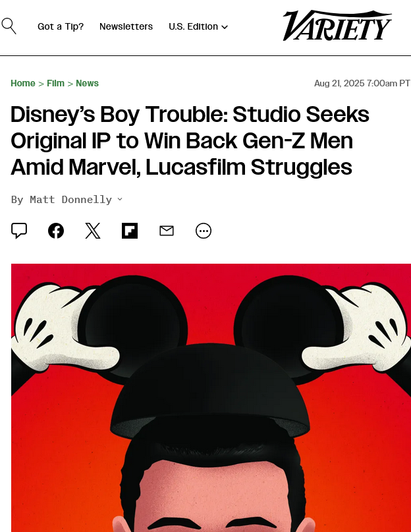
Task: Open Matt Donnelly author link
Action: tap(71, 200)
